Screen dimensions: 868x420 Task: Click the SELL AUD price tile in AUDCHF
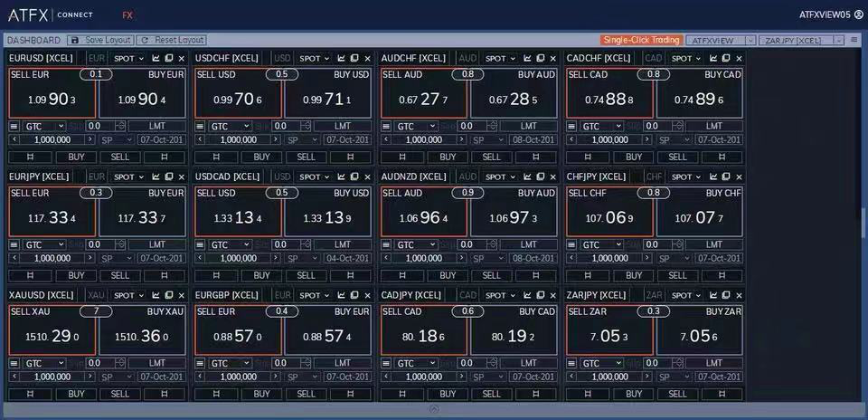pyautogui.click(x=424, y=93)
